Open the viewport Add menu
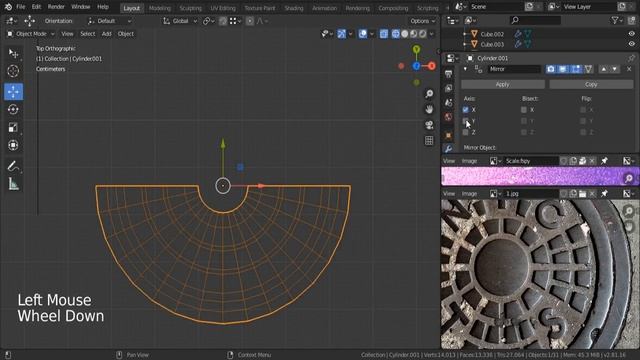The image size is (640, 360). pos(107,34)
